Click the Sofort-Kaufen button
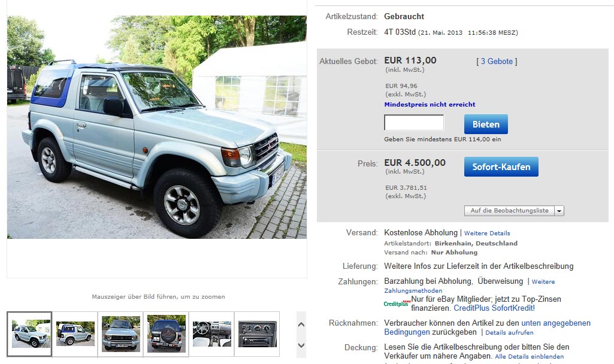The width and height of the screenshot is (614, 364). click(x=501, y=167)
